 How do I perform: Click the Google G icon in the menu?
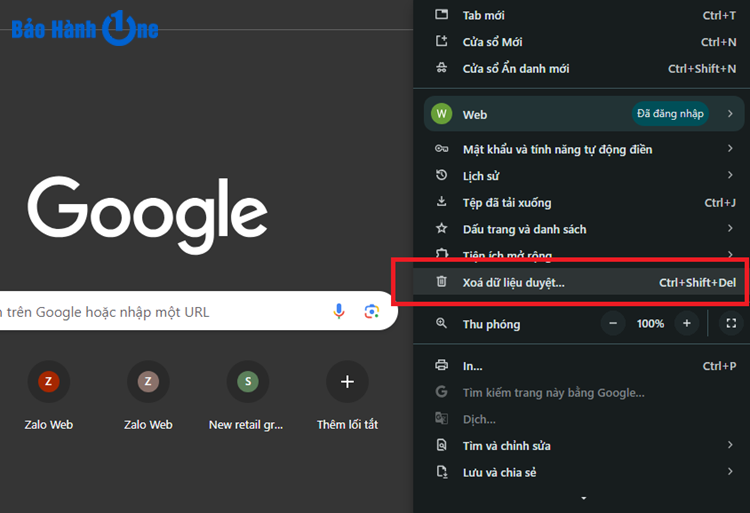441,392
